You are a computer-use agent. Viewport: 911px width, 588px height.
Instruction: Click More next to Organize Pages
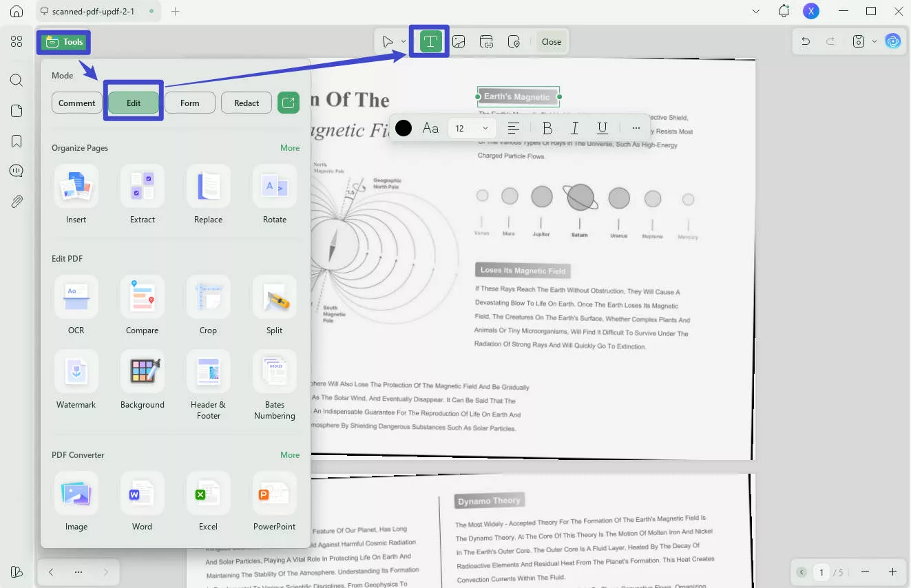290,148
